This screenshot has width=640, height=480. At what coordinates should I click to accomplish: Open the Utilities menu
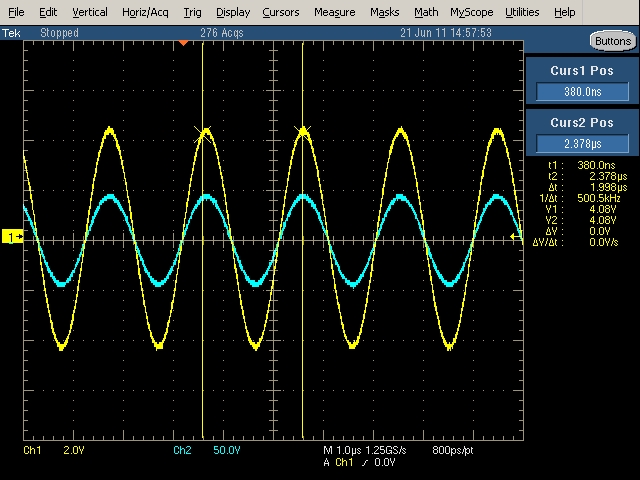[x=522, y=12]
